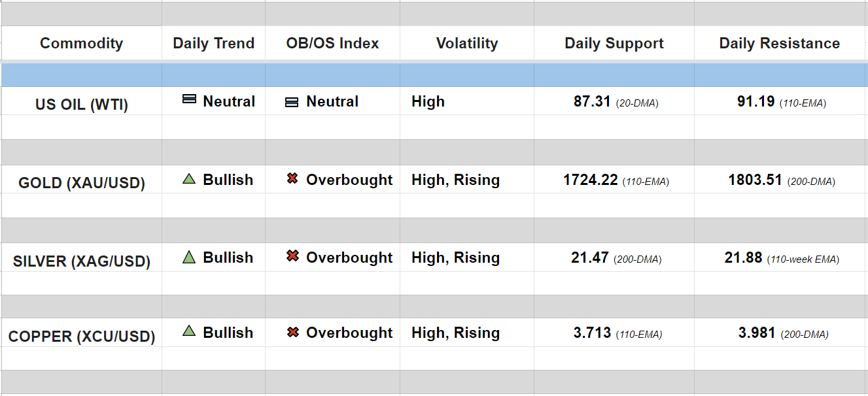Select the Commodity column header
Image resolution: width=868 pixels, height=396 pixels.
[x=81, y=44]
